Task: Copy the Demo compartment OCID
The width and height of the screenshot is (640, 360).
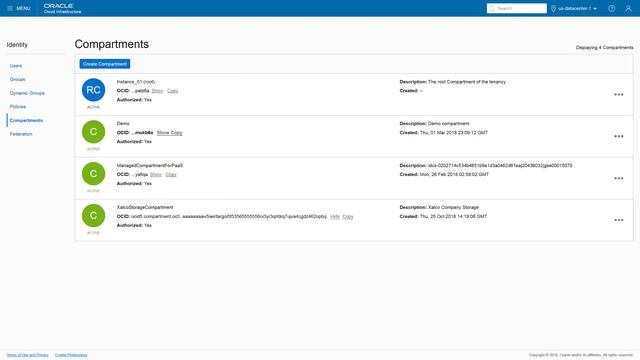Action: click(176, 133)
